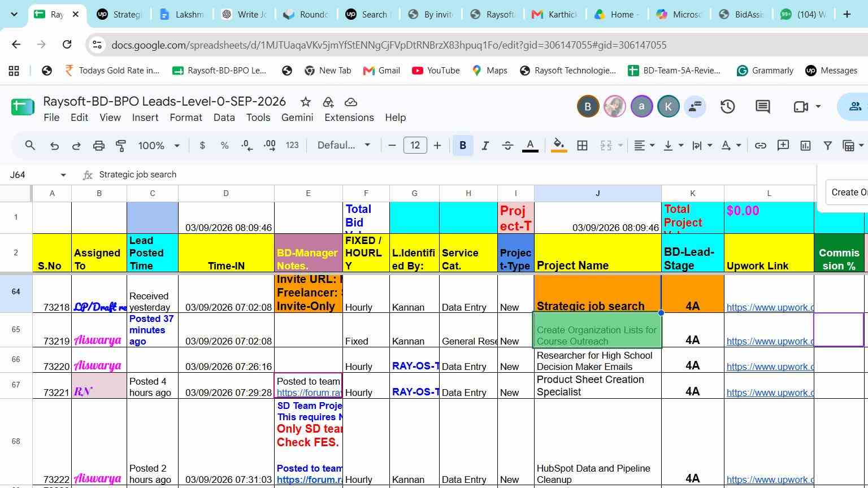Open the Default font family dropdown
The image size is (868, 488).
click(x=344, y=146)
